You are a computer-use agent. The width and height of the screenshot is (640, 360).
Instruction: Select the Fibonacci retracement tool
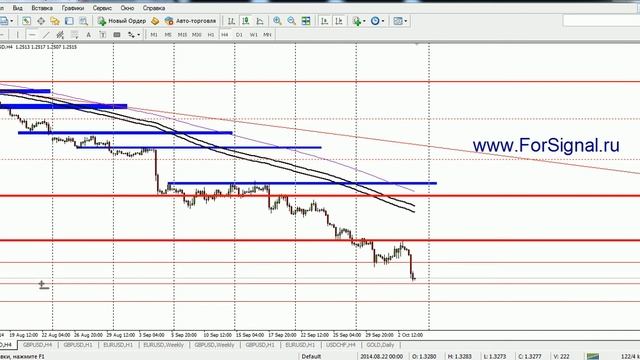click(x=74, y=35)
